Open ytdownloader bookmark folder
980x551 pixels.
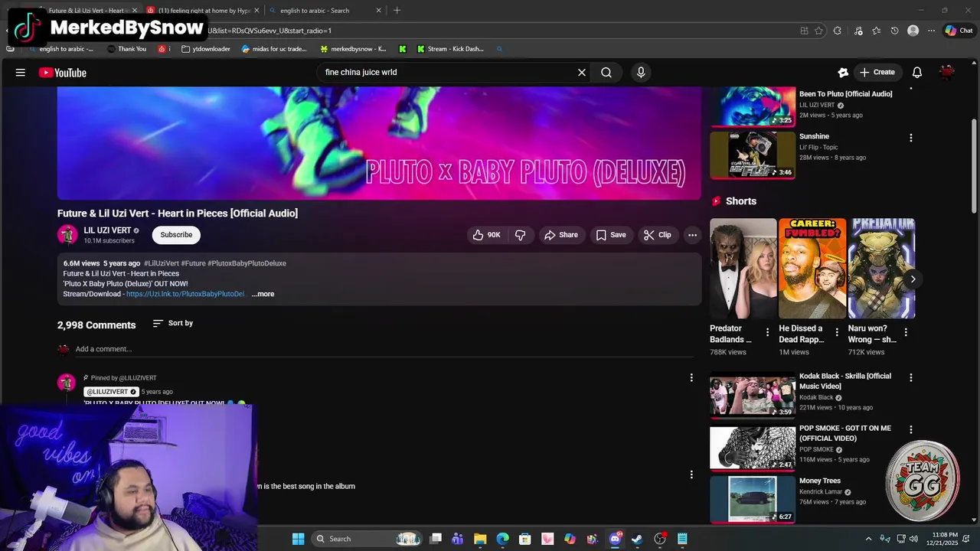coord(206,49)
